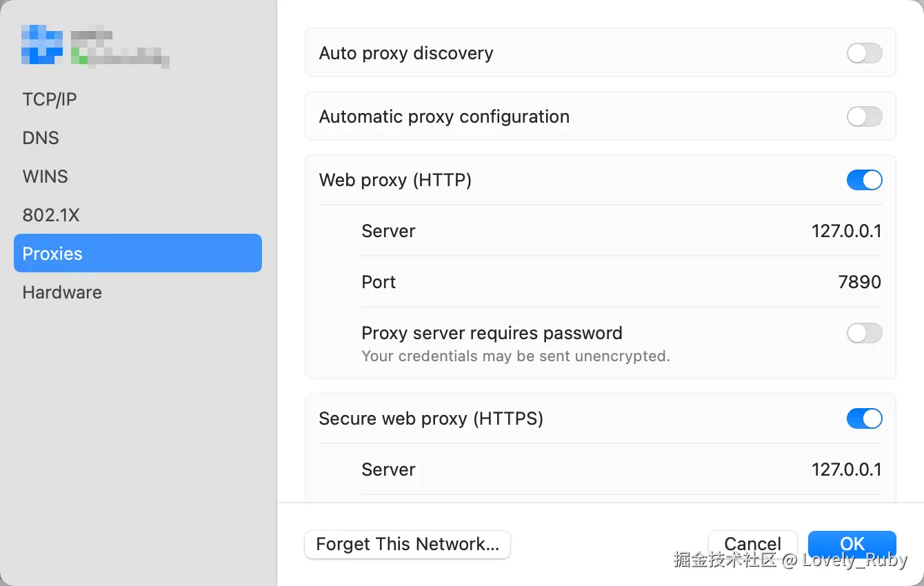
Task: Click the HTTP proxy Server address field
Action: pos(846,231)
